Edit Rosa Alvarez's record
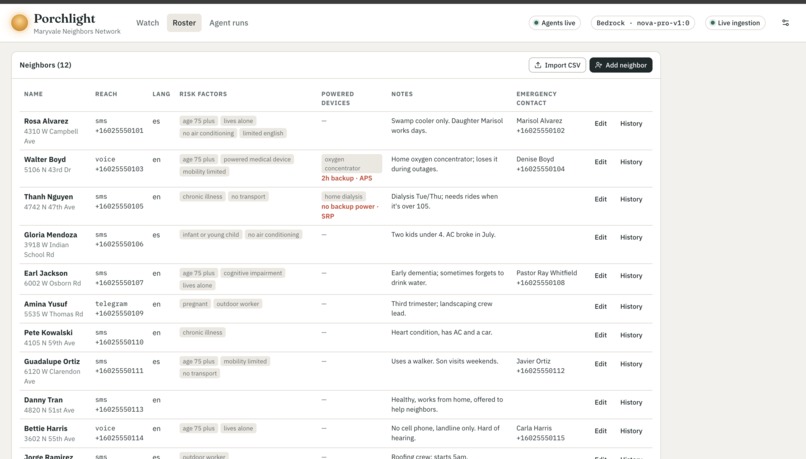This screenshot has height=459, width=806. [x=600, y=123]
